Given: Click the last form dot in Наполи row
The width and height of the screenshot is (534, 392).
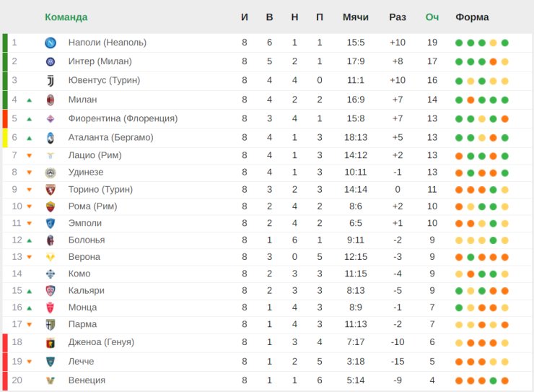Looking at the screenshot, I should pyautogui.click(x=504, y=43).
